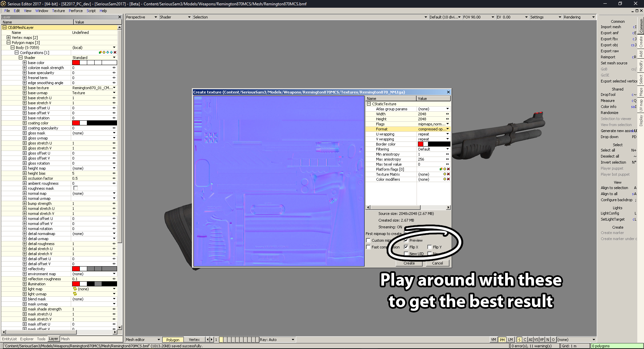Enable the Custom mipmaps checkbox

368,240
